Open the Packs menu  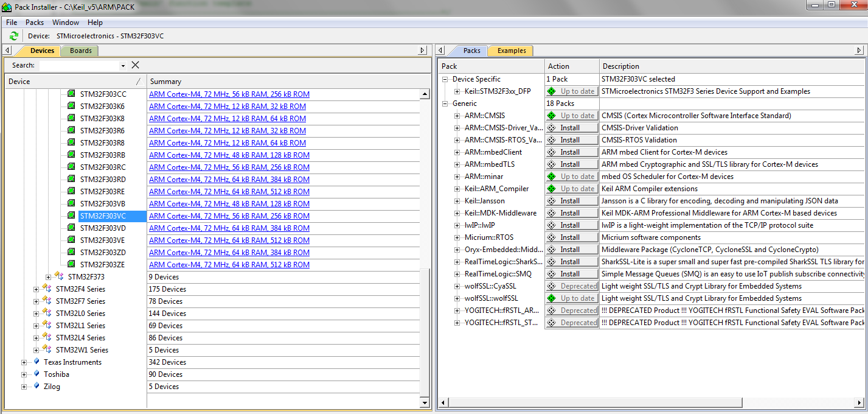tap(35, 23)
